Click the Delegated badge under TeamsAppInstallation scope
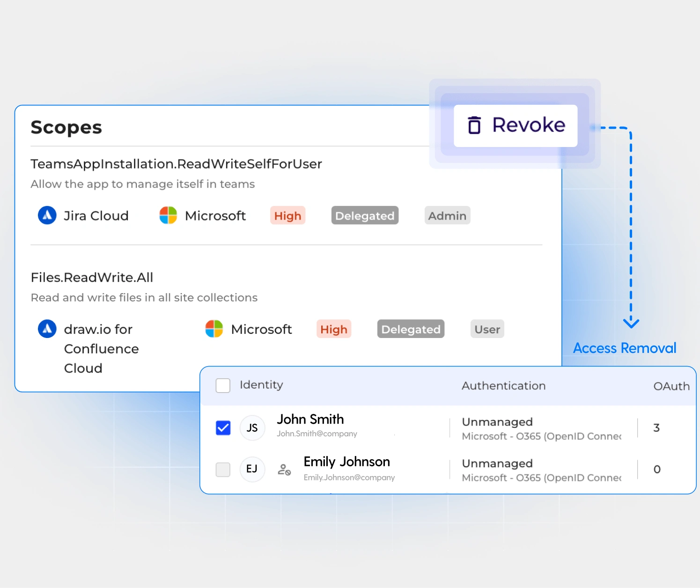The width and height of the screenshot is (700, 588). 365,215
